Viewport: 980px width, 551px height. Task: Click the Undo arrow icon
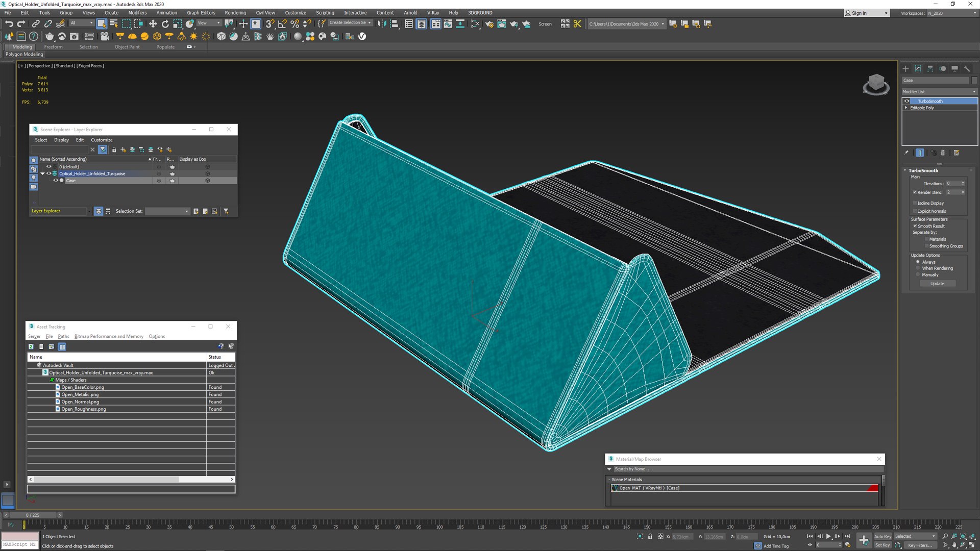point(9,23)
